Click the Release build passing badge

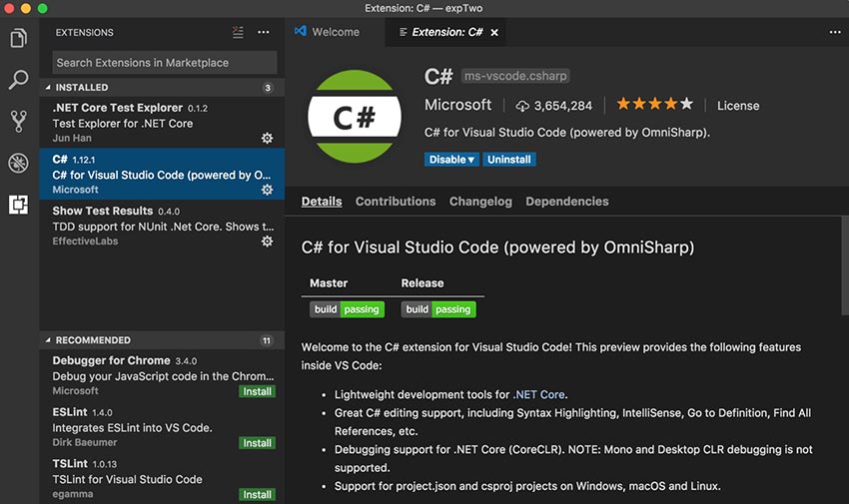pos(438,309)
